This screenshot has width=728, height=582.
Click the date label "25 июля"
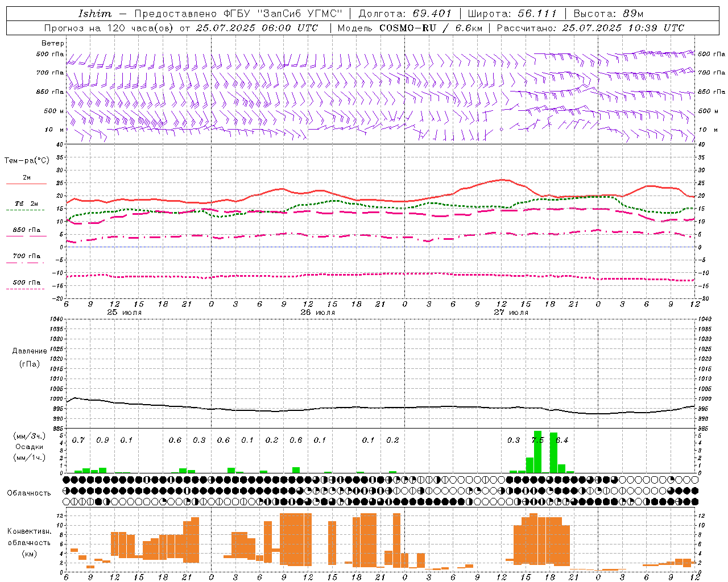(125, 313)
